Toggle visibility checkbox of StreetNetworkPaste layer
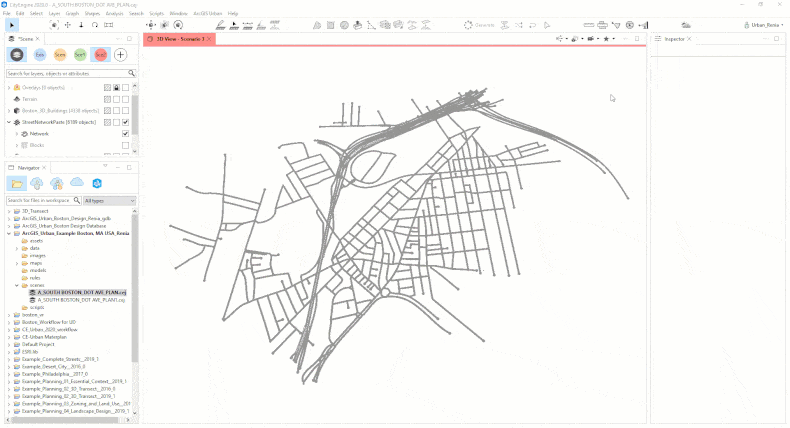 point(125,123)
